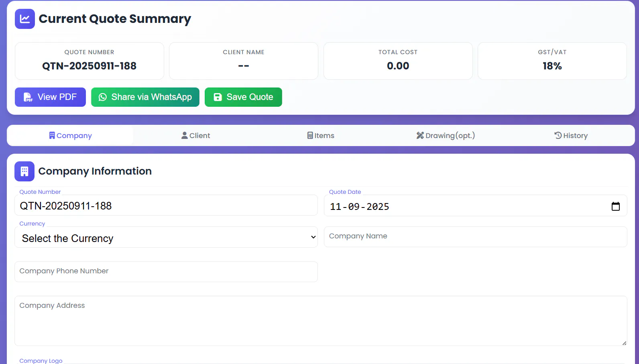Click the Client Name summary card
639x364 pixels.
(x=244, y=61)
